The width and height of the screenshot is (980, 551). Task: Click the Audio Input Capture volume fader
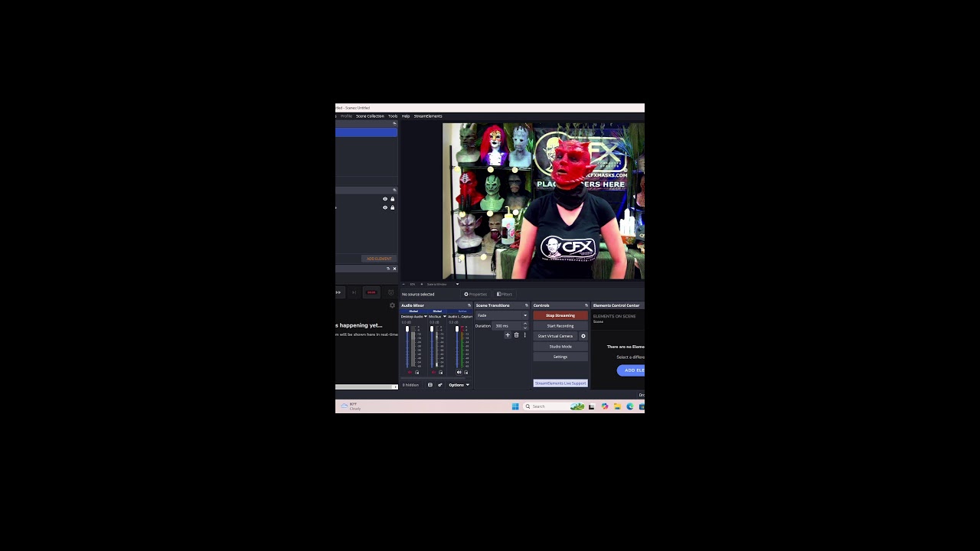457,329
